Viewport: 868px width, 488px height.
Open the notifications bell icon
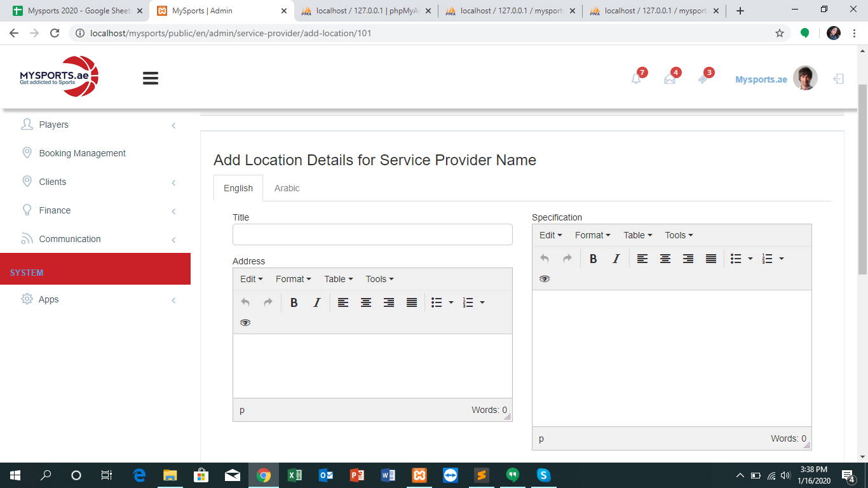click(x=636, y=79)
